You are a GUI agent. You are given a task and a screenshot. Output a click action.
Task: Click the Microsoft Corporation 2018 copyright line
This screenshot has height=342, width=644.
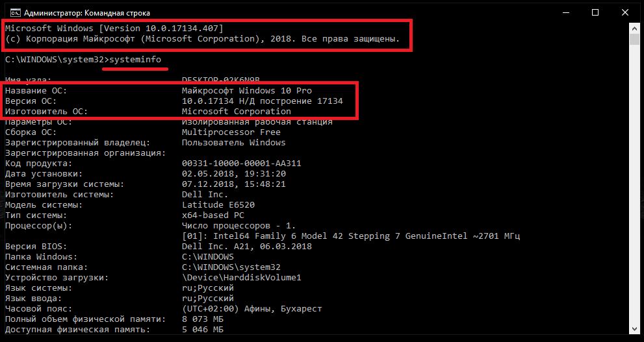(203, 40)
